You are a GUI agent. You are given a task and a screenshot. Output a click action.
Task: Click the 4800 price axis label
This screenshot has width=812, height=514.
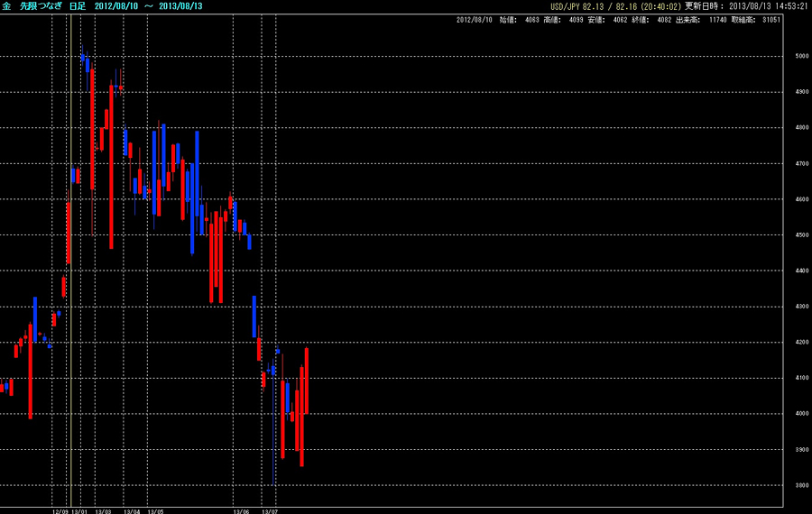pos(802,127)
